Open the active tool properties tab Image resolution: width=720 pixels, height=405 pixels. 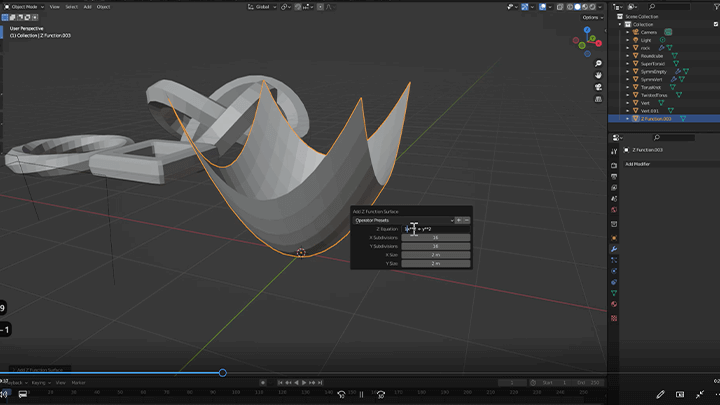pos(614,152)
